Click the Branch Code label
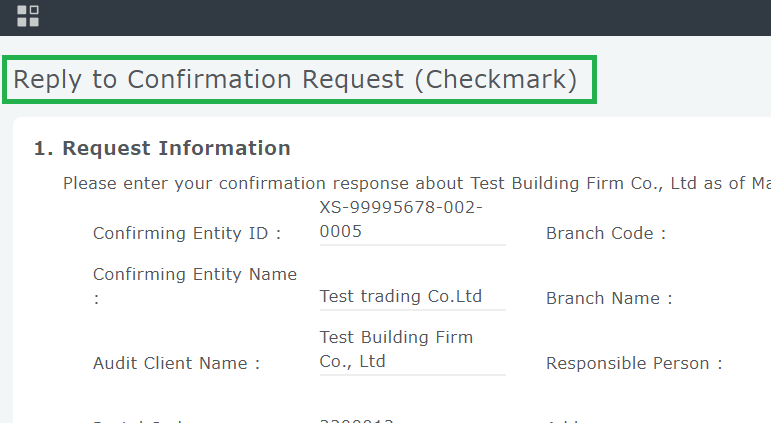 coord(606,234)
